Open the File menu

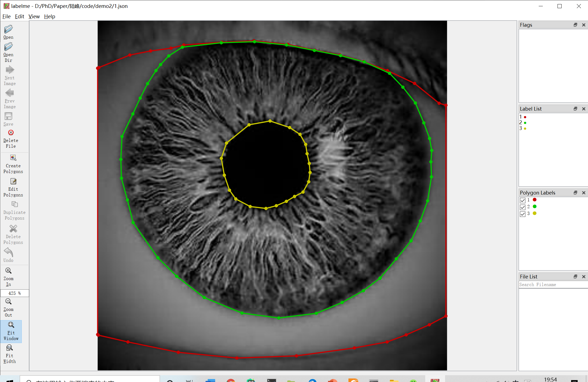point(6,16)
